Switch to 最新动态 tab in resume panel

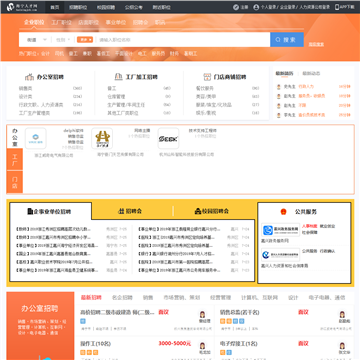[311, 73]
